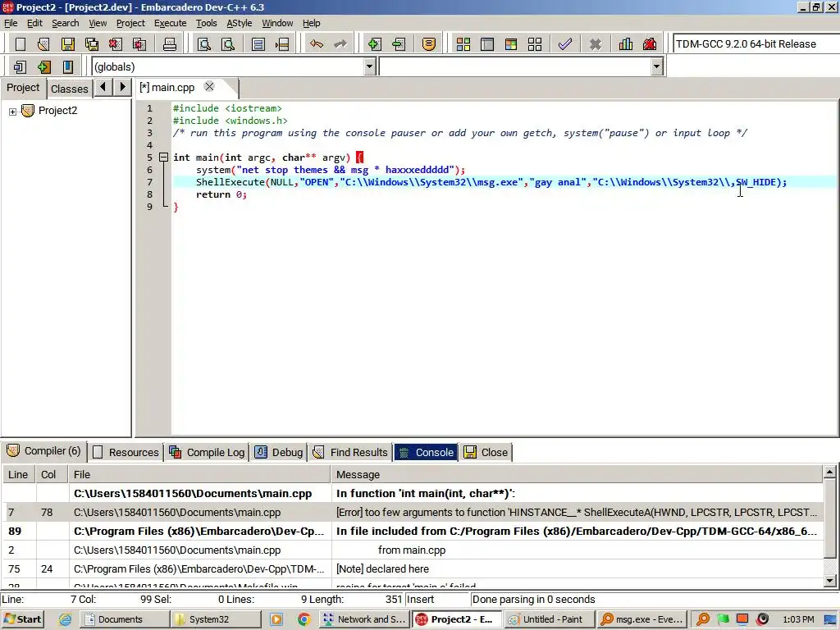Open the Compiler (6) tab
The height and width of the screenshot is (630, 840).
click(x=44, y=451)
